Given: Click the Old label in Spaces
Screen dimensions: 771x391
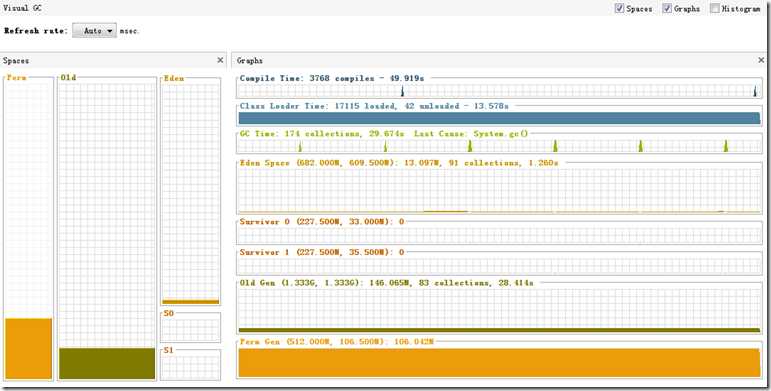Looking at the screenshot, I should pyautogui.click(x=68, y=78).
